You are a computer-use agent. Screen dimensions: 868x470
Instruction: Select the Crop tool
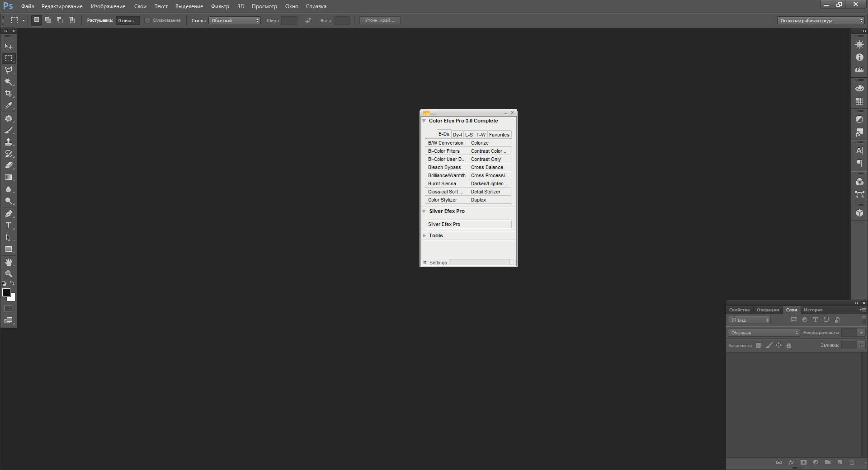(9, 94)
